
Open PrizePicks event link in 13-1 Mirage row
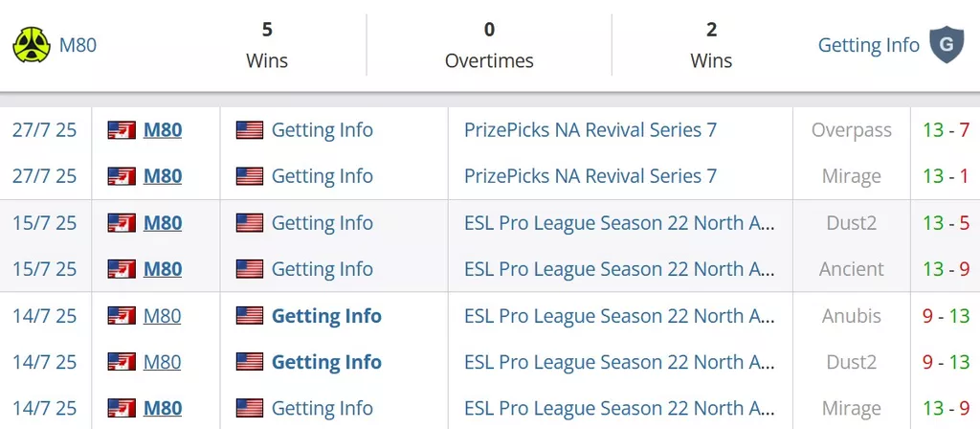590,176
